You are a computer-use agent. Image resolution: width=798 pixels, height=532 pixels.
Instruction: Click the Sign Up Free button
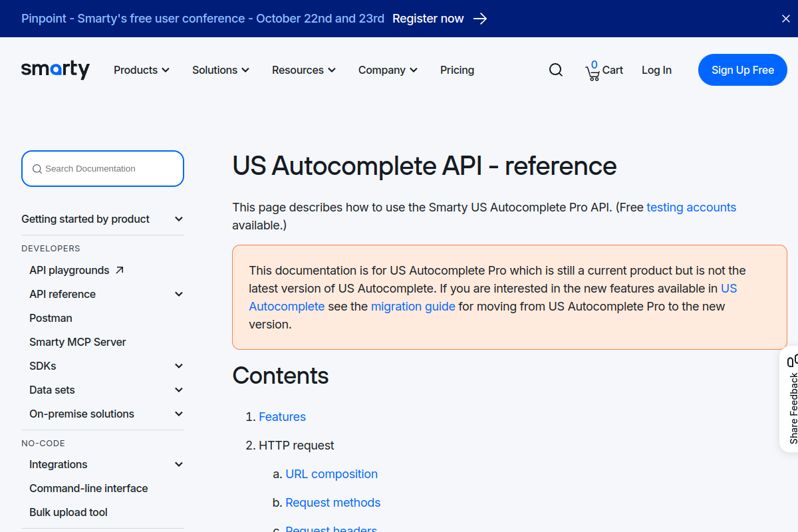click(x=743, y=70)
